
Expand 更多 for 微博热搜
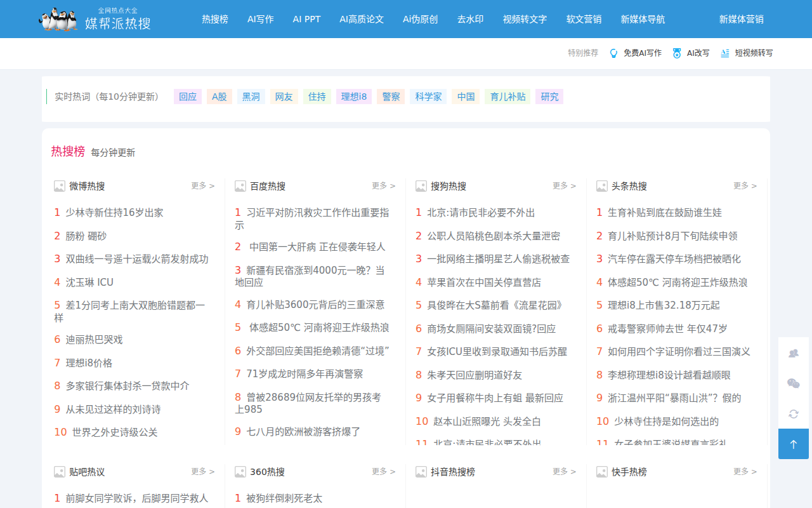203,186
